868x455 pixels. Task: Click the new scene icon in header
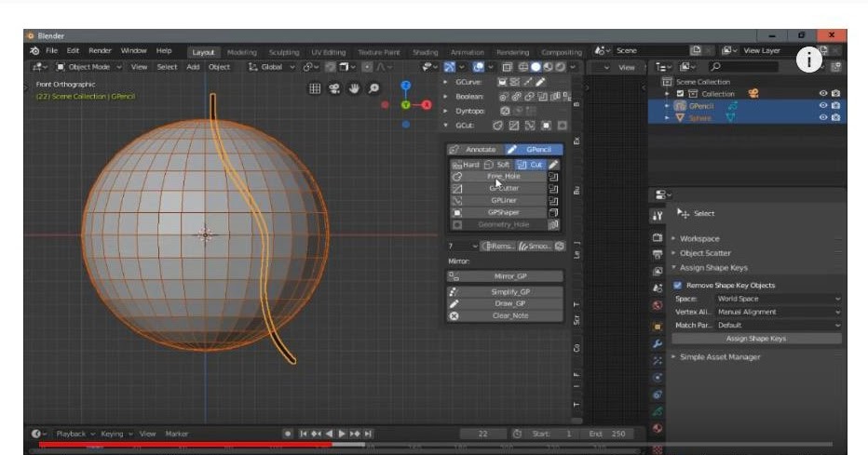pyautogui.click(x=696, y=51)
